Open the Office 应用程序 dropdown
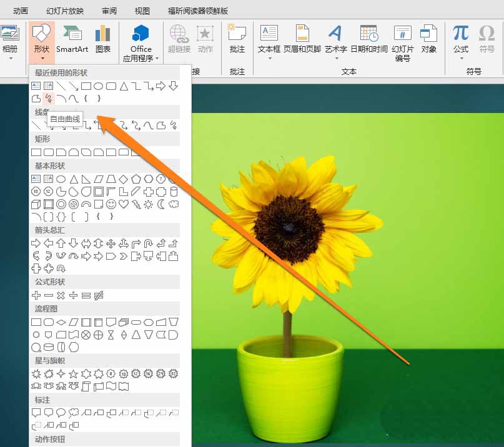The width and height of the screenshot is (504, 447). [141, 43]
